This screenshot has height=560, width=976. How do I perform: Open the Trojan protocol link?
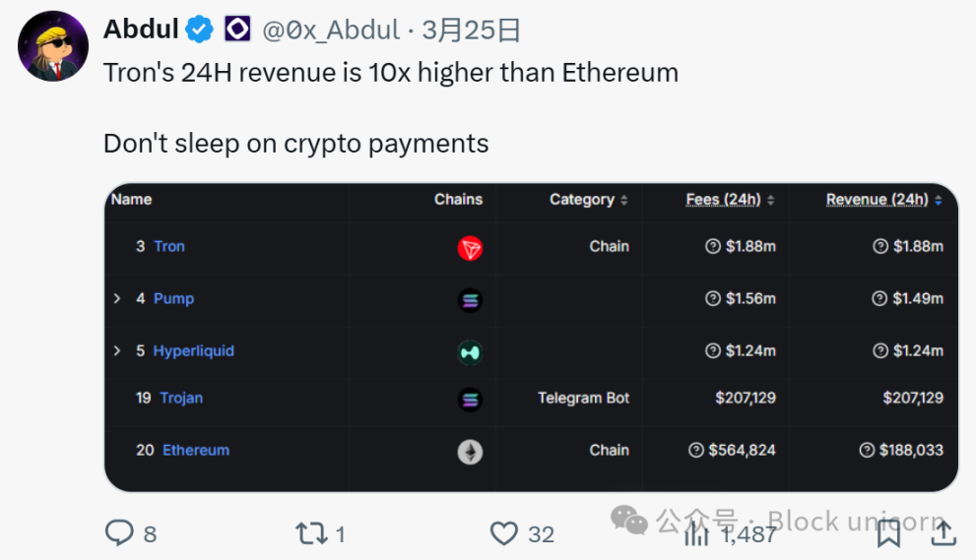[x=181, y=399]
